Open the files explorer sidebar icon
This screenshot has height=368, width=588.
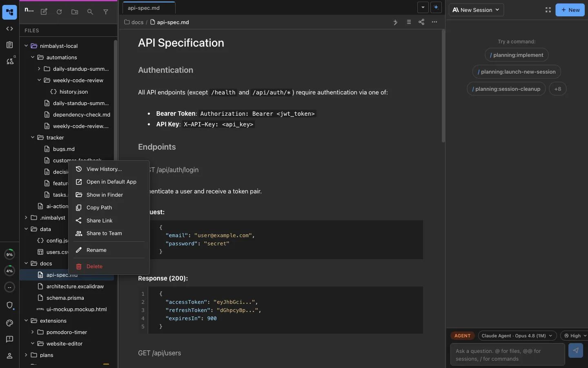pyautogui.click(x=9, y=12)
